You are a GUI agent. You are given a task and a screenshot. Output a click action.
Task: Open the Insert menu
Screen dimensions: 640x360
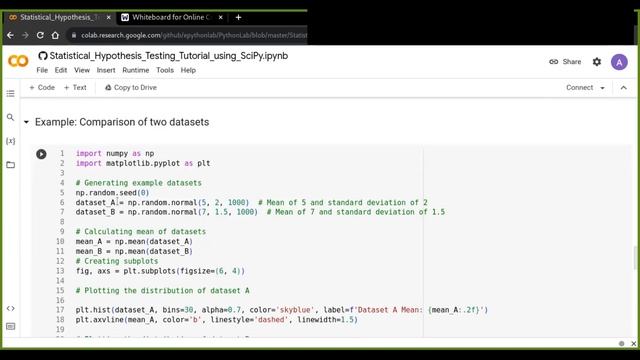tap(106, 70)
